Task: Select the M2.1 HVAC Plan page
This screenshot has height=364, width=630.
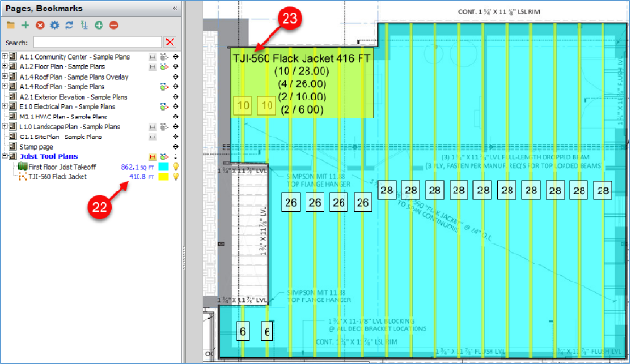Action: pyautogui.click(x=63, y=117)
